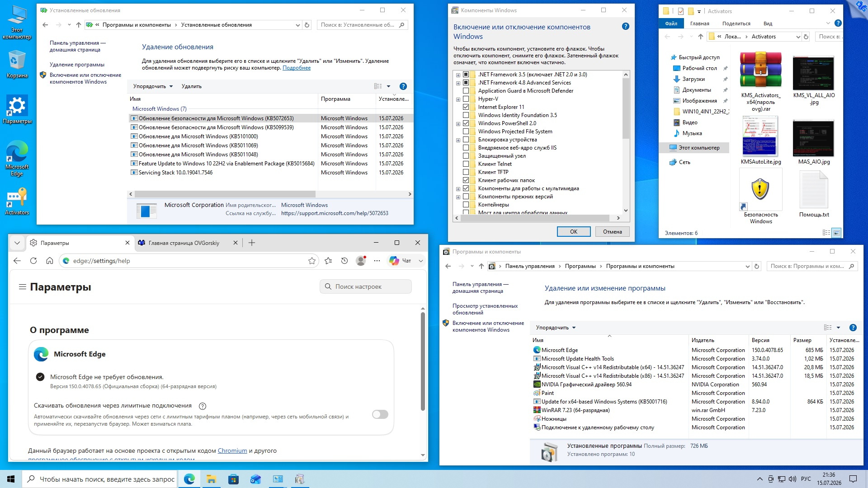Click OK in Windows Components dialog
This screenshot has height=488, width=868.
(574, 232)
